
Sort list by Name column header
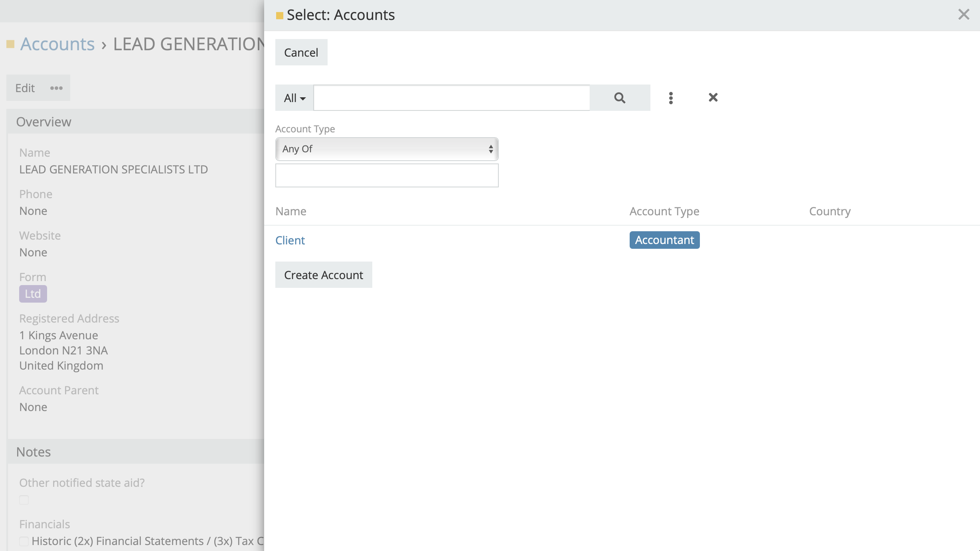pyautogui.click(x=291, y=211)
